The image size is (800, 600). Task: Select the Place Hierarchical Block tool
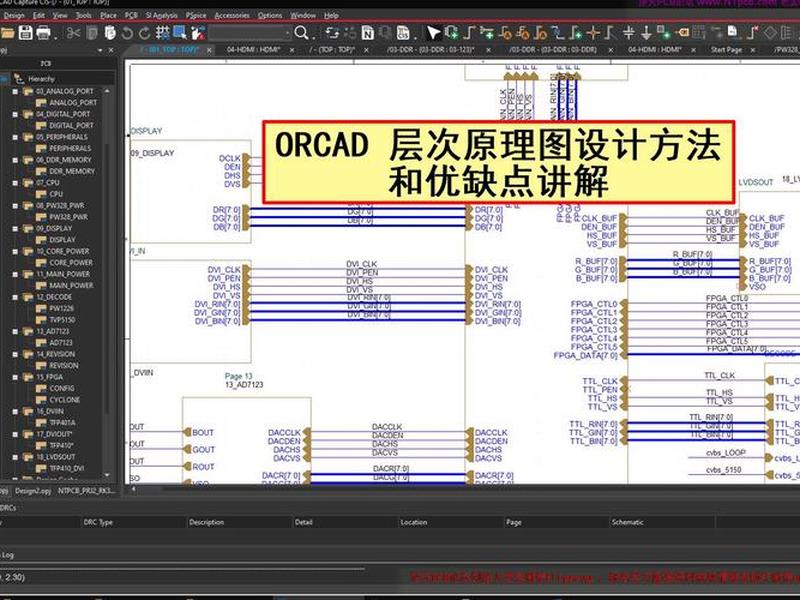point(663,33)
